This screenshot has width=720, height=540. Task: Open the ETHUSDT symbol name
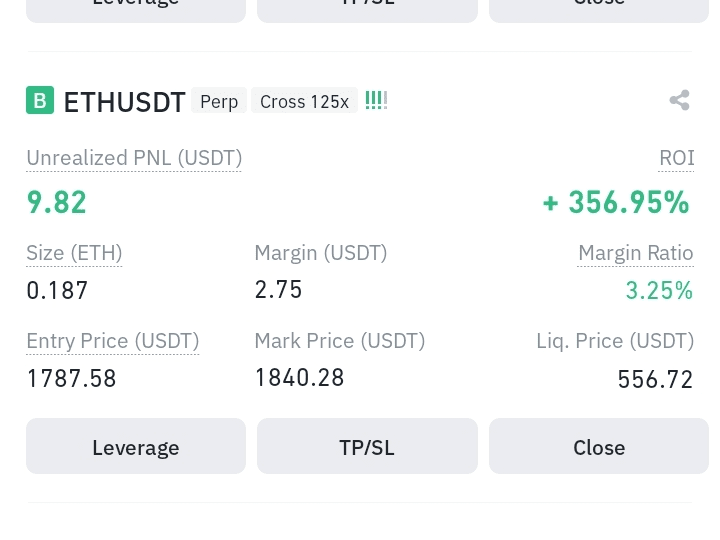[124, 102]
